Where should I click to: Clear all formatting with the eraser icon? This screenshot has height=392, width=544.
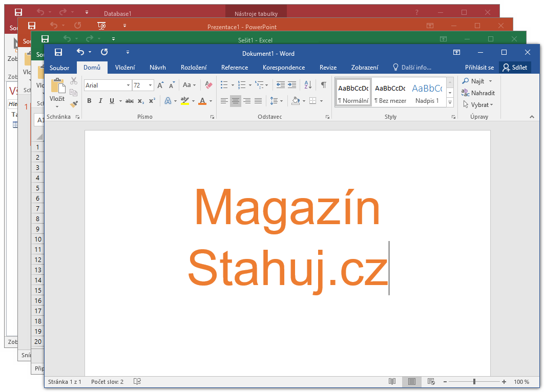click(208, 85)
